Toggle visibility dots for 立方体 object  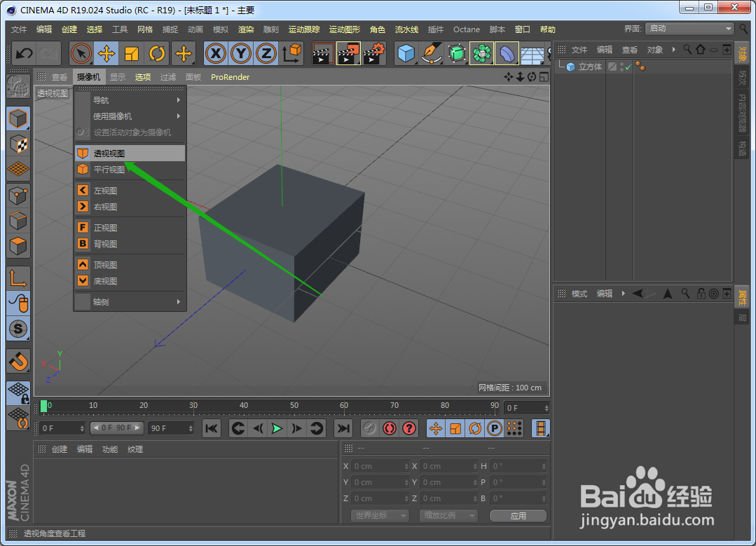[x=622, y=67]
